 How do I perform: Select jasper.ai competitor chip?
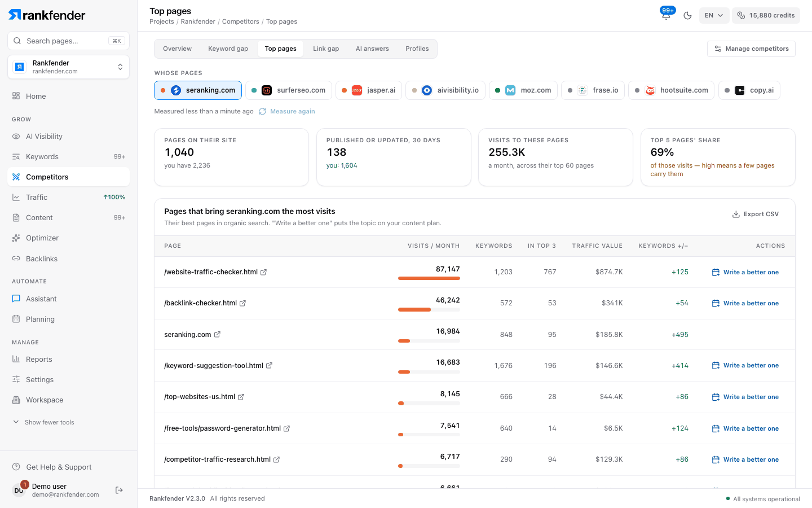pyautogui.click(x=369, y=90)
